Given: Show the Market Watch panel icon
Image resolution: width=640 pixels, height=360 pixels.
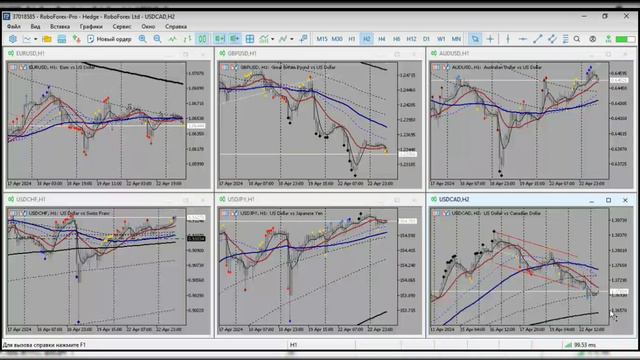Looking at the screenshot, I should (x=62, y=39).
